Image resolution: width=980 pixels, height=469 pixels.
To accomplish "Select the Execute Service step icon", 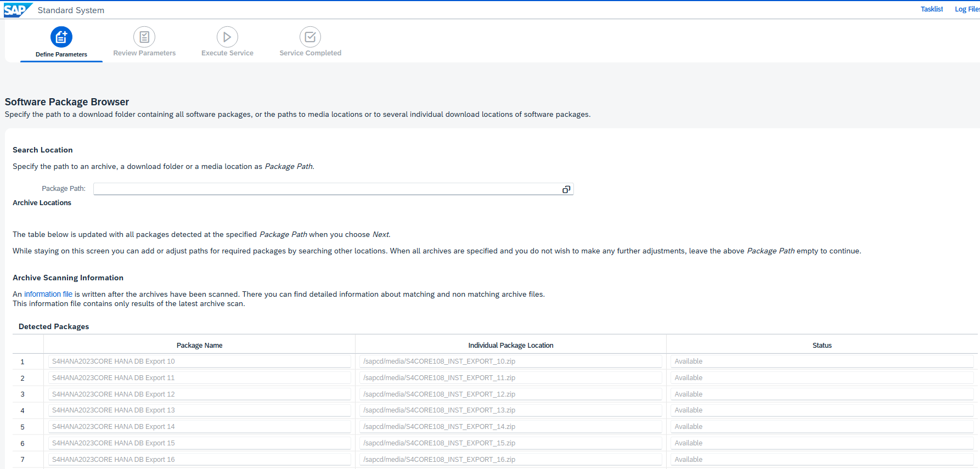I will pyautogui.click(x=227, y=37).
